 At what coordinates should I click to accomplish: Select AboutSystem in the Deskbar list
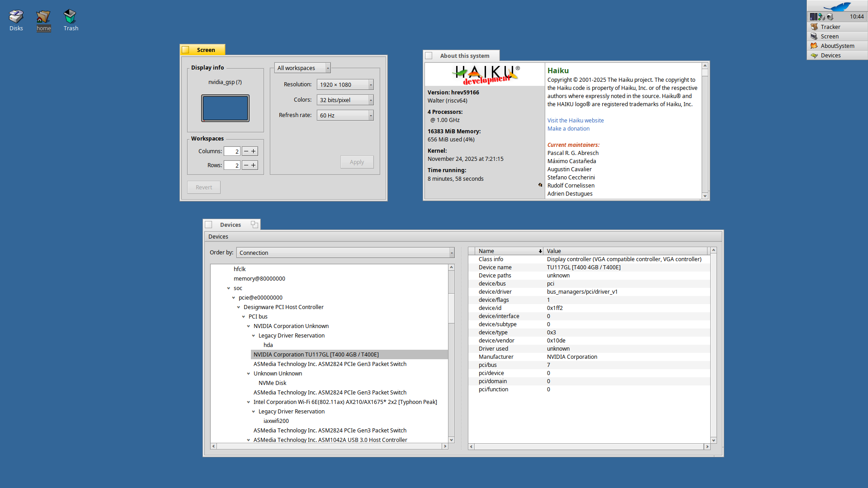coord(837,46)
